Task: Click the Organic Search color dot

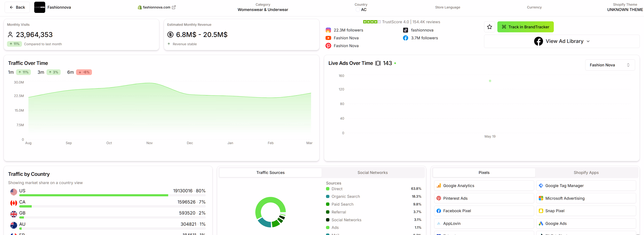Action: point(327,197)
